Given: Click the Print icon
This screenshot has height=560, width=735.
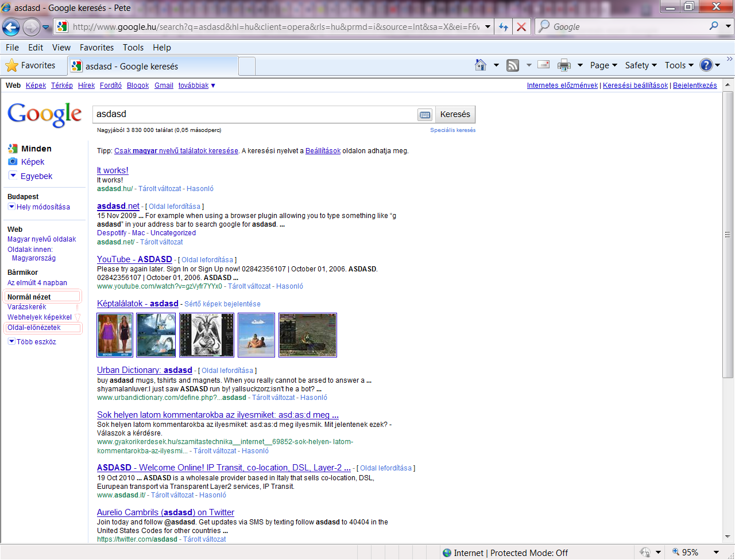Looking at the screenshot, I should click(564, 65).
